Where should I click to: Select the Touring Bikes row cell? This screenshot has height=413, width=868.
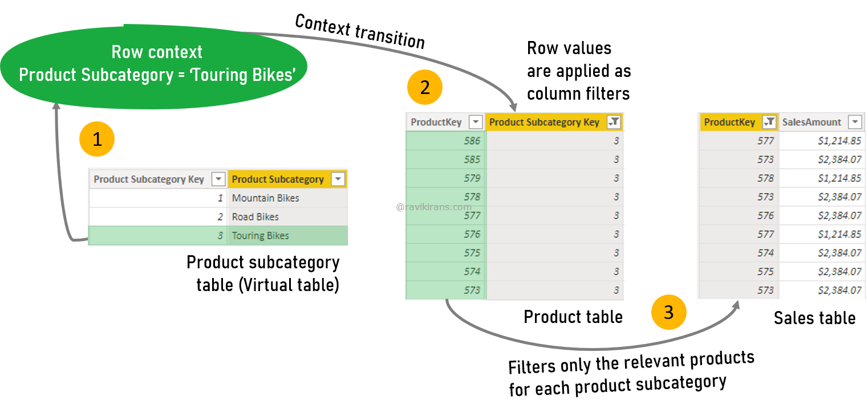tap(287, 236)
